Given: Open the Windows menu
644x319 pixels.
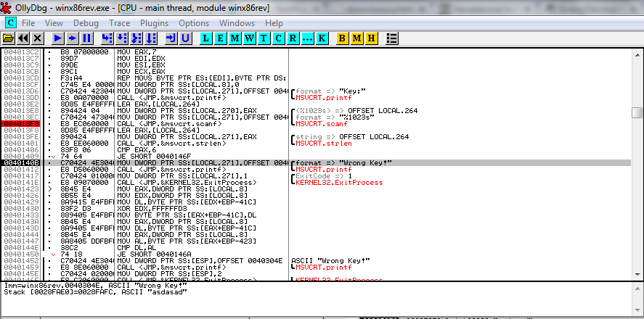Looking at the screenshot, I should point(237,23).
